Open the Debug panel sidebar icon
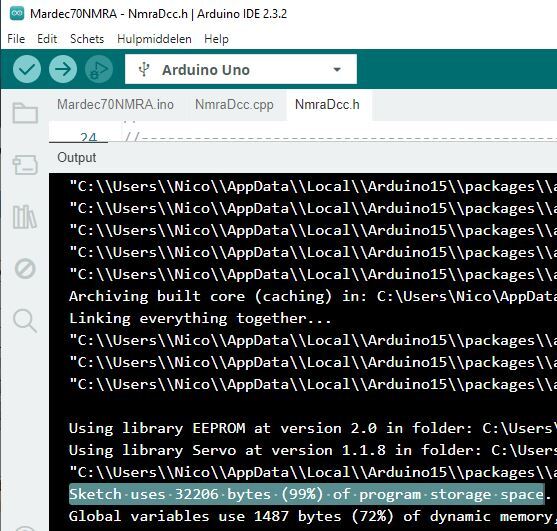This screenshot has width=557, height=531. [x=25, y=269]
